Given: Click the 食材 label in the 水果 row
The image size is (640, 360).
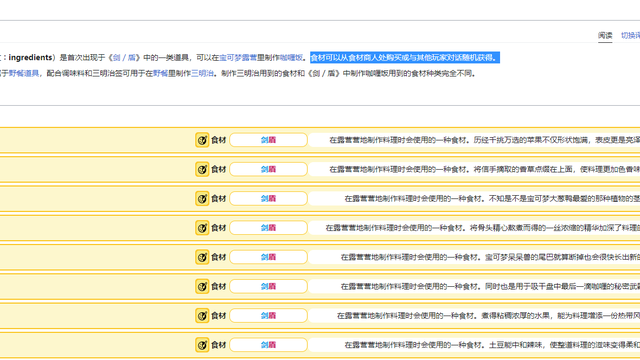Looking at the screenshot, I should (x=218, y=316).
